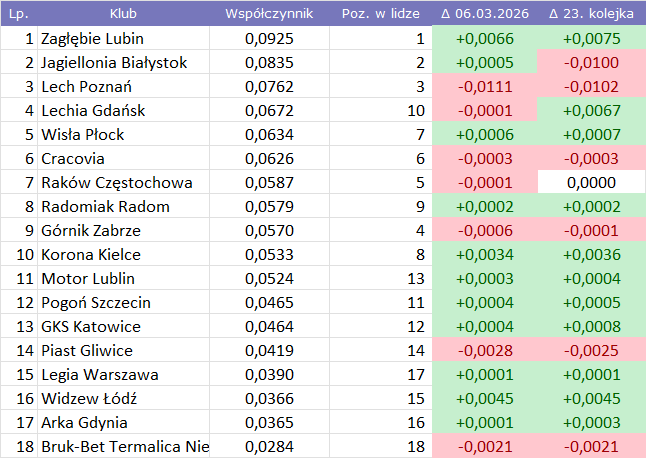Screen dimensions: 646x458
Task: Click the Jagiellonia Białystok club cell
Action: pyautogui.click(x=114, y=63)
